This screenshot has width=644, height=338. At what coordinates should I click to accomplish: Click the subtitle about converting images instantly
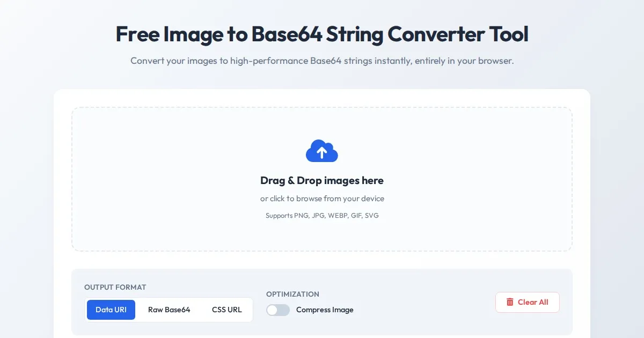[x=322, y=61]
